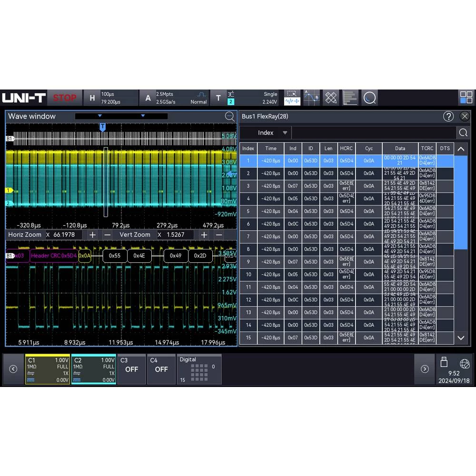This screenshot has height=476, width=476.
Task: Click the Vert Zoom value 1.5267
Action: tap(176, 235)
